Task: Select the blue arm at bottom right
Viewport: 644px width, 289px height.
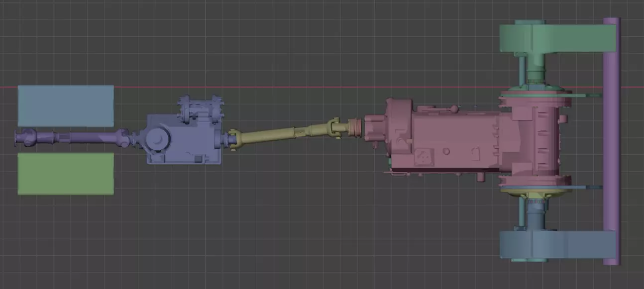Action: point(557,245)
